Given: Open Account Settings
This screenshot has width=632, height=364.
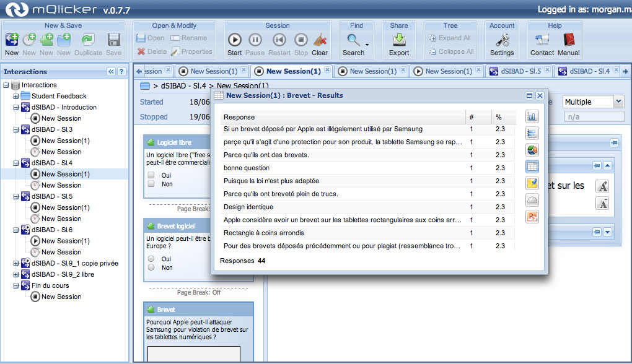Looking at the screenshot, I should point(502,43).
